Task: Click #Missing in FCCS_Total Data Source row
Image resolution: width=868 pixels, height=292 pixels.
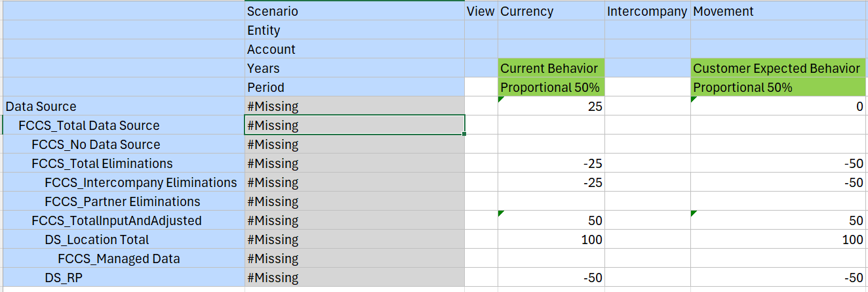Action: tap(355, 125)
